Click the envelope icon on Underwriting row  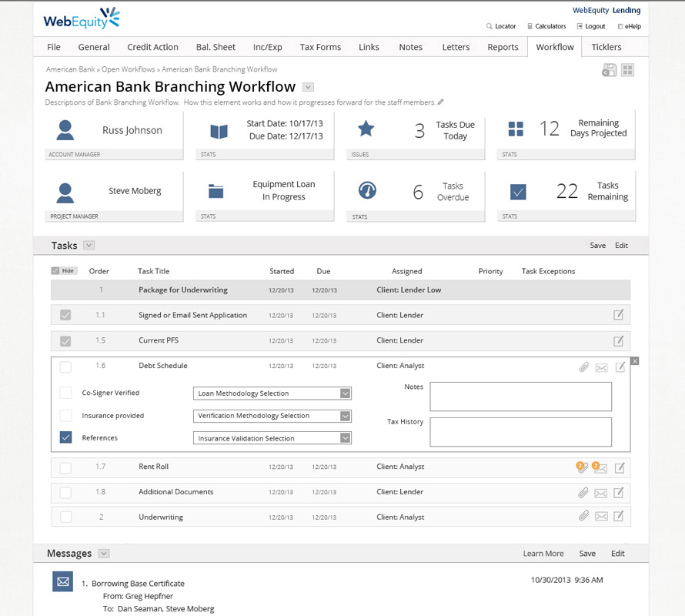pos(601,517)
